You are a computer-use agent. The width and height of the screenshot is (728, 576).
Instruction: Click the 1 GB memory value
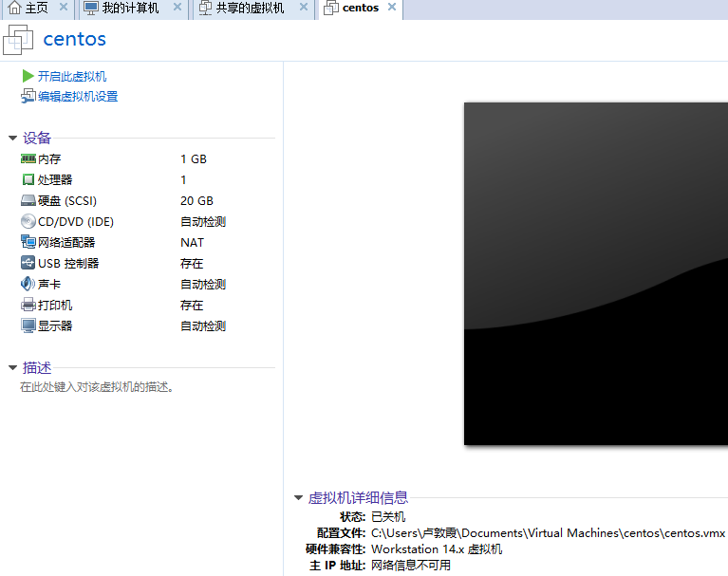pos(193,159)
